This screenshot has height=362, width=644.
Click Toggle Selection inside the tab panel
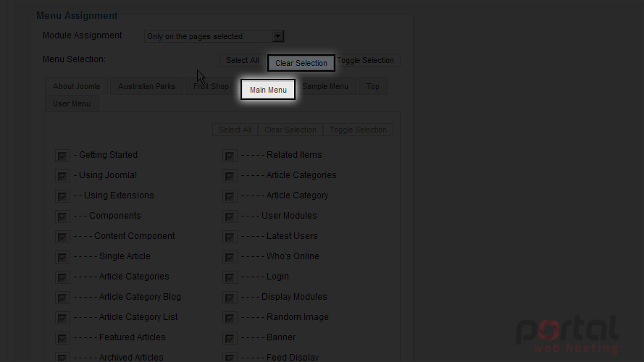pos(358,130)
